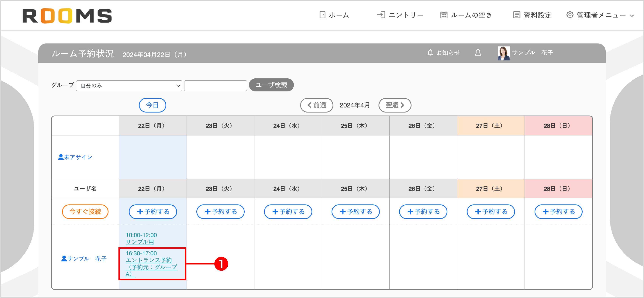Open the エントリー menu item

(400, 15)
